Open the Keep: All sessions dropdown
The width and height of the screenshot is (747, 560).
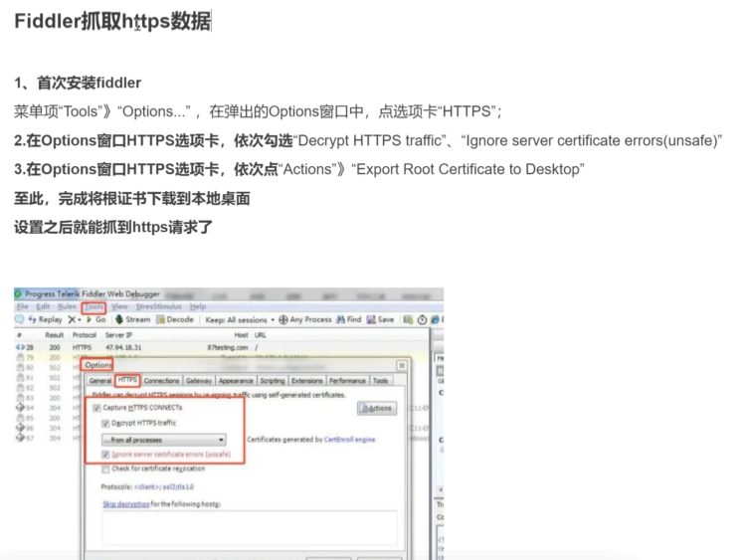pos(240,320)
